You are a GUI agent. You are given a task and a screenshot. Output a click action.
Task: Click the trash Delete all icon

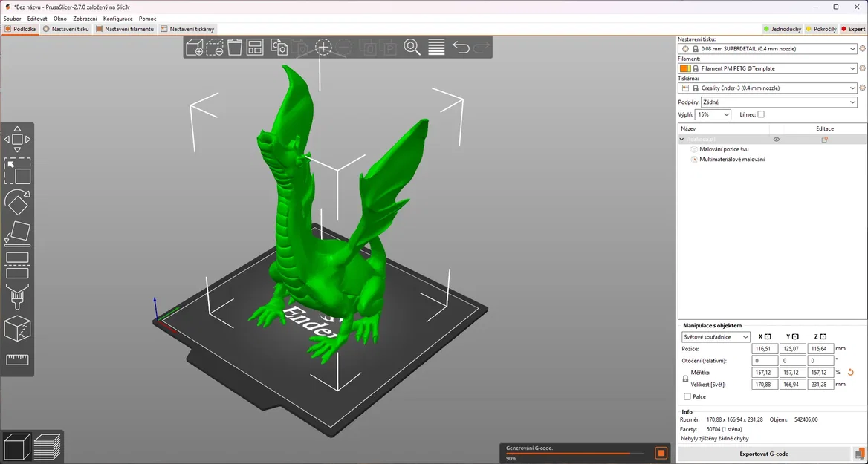coord(235,48)
